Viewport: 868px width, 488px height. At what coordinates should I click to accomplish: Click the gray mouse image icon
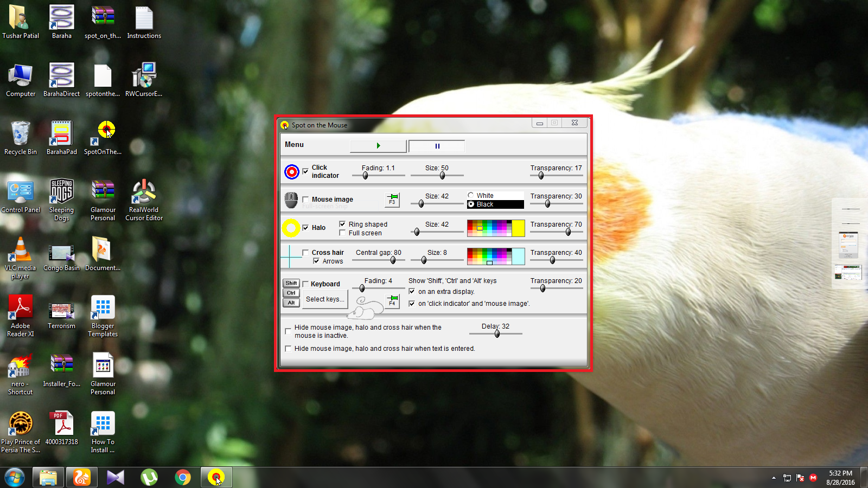coord(291,200)
